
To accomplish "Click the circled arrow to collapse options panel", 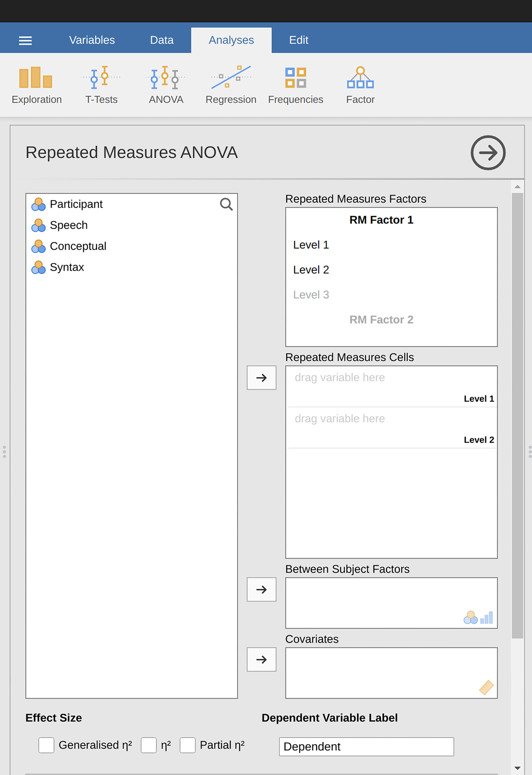I will 488,153.
